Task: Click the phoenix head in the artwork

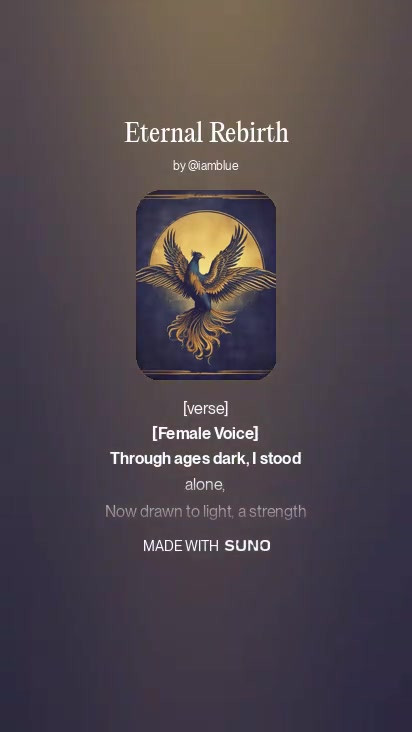Action: click(x=197, y=256)
